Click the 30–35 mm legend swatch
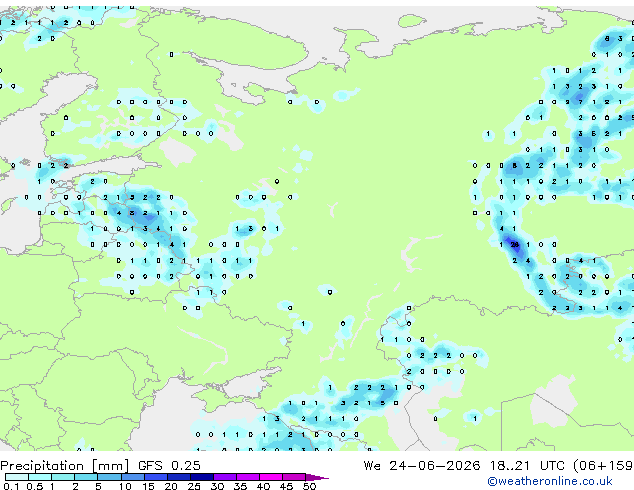The image size is (634, 490). click(225, 477)
